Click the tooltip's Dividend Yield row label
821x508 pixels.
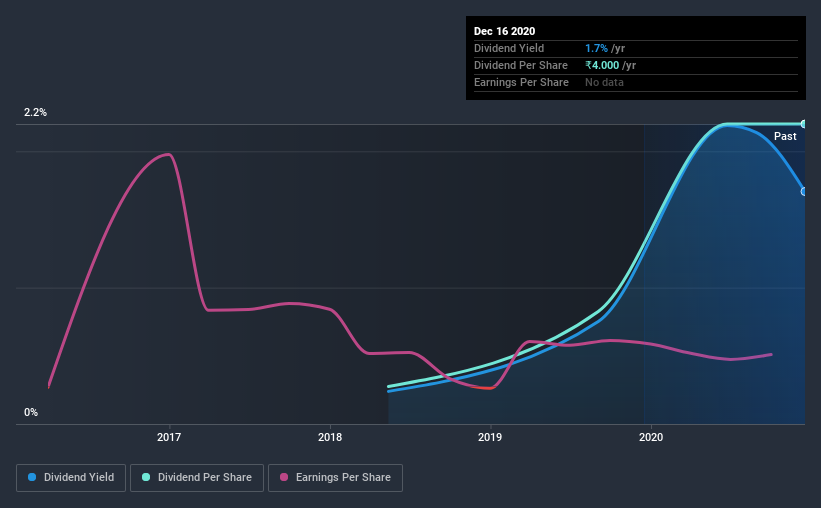tap(509, 48)
